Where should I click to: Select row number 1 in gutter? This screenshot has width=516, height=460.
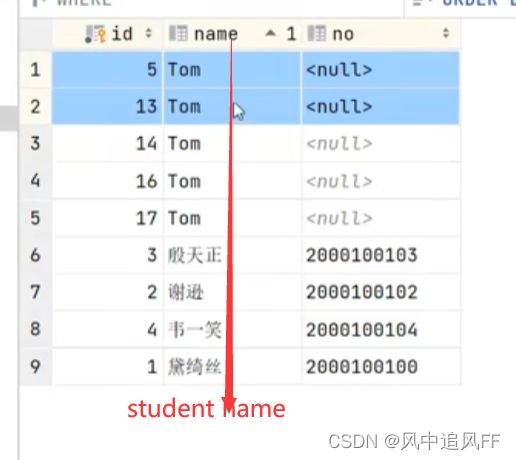coord(36,70)
